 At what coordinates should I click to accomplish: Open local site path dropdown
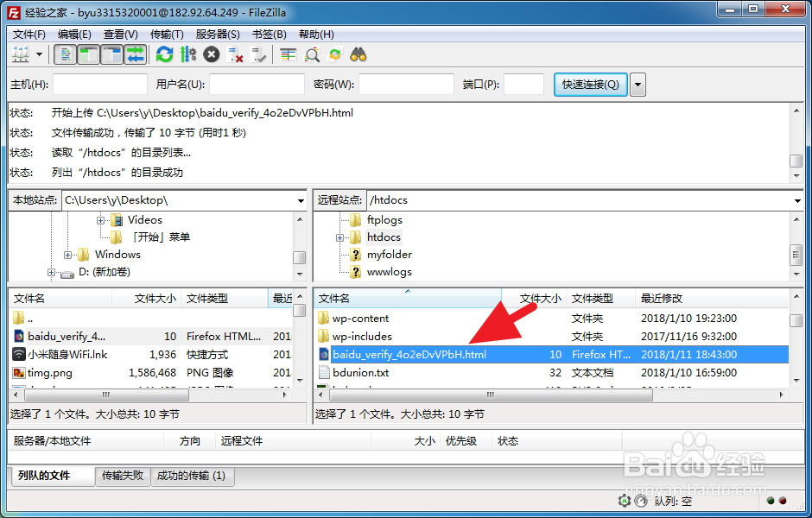coord(301,201)
